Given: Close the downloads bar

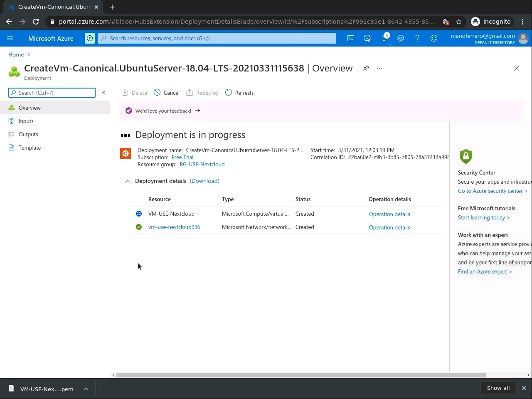Looking at the screenshot, I should pyautogui.click(x=524, y=388).
